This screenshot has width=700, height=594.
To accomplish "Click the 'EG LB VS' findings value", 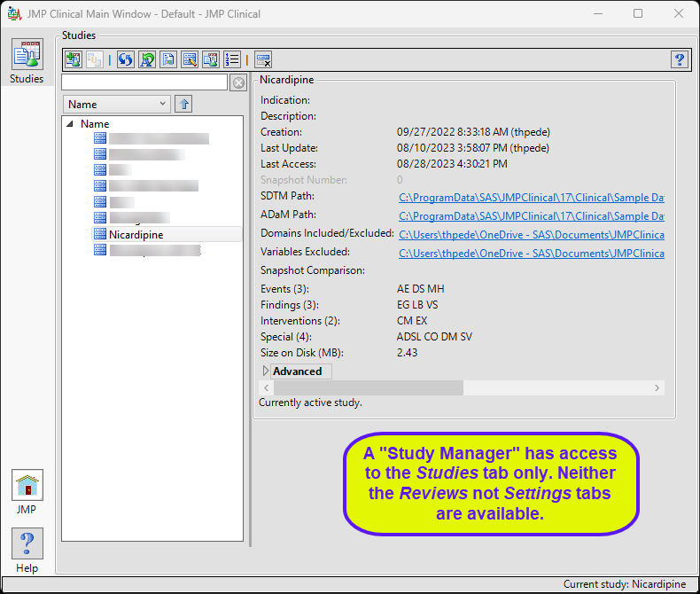I will (417, 305).
